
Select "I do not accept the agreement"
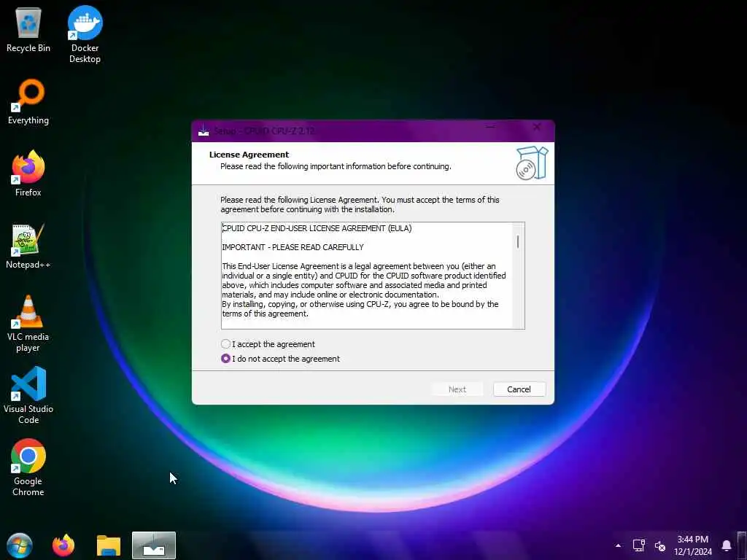pos(281,359)
